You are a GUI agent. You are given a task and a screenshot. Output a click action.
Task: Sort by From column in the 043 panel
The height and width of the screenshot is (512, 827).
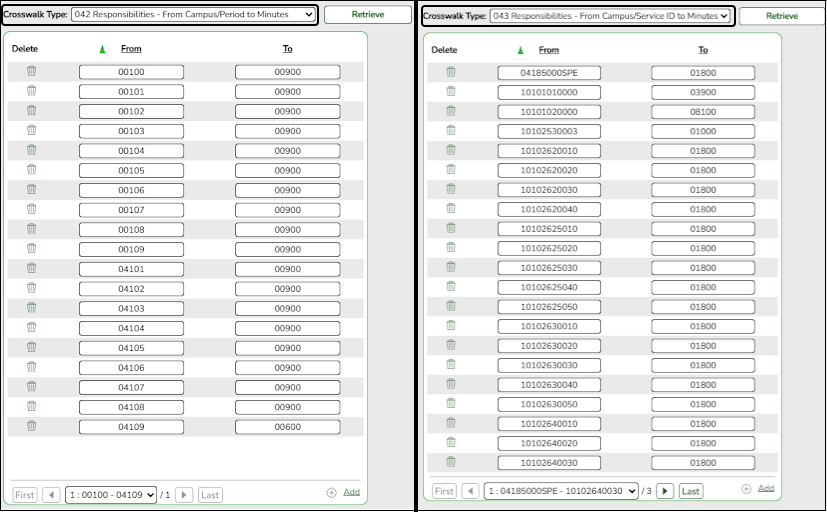tap(549, 50)
